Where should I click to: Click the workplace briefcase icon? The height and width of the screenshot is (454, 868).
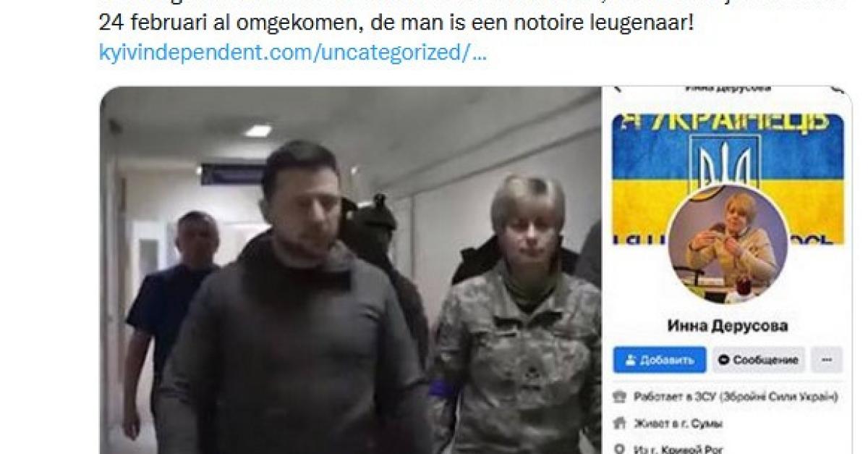618,397
